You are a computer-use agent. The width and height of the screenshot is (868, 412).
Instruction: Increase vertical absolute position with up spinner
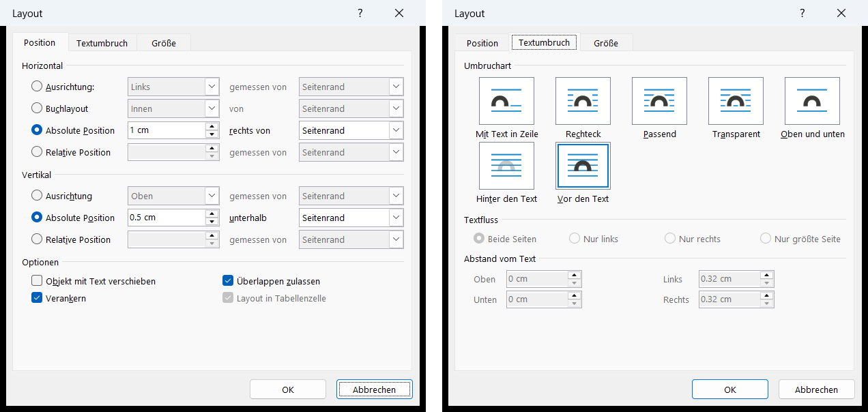[x=212, y=214]
